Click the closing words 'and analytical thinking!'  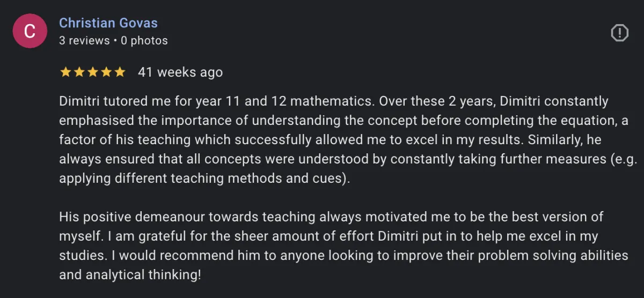[x=130, y=275]
